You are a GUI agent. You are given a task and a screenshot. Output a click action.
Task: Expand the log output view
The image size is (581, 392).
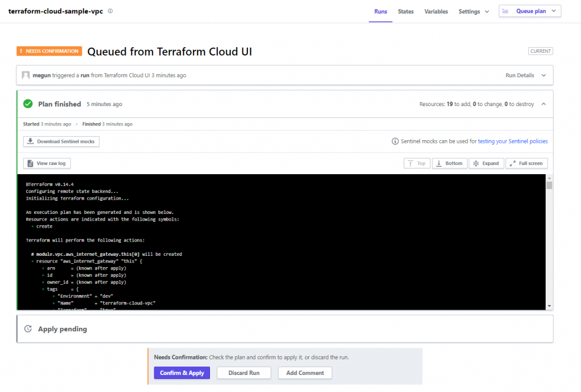486,163
